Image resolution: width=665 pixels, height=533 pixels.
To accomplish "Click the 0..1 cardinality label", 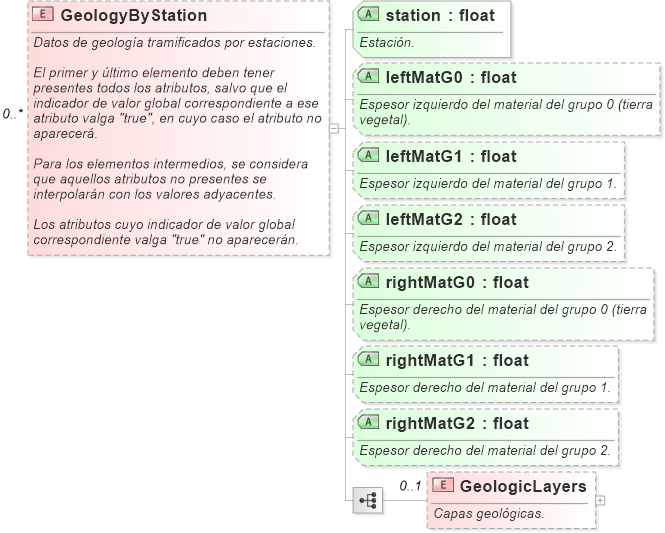I will tap(411, 486).
